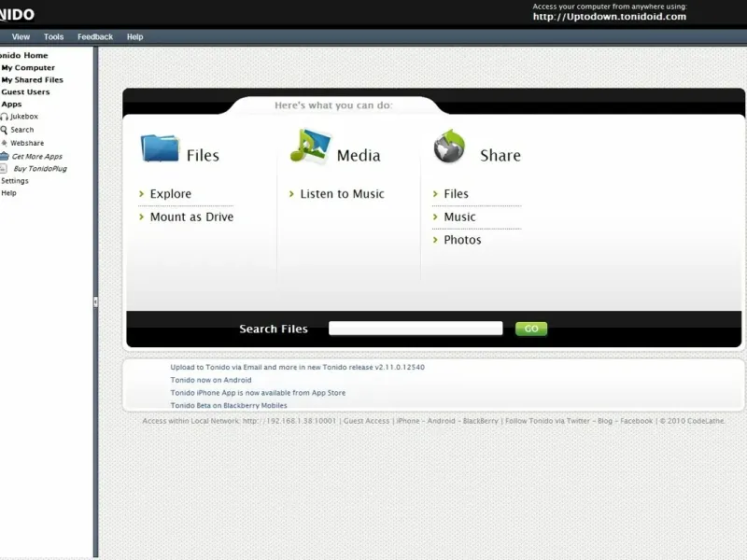Click the Share heading text
Image resolution: width=747 pixels, height=560 pixels.
click(500, 155)
